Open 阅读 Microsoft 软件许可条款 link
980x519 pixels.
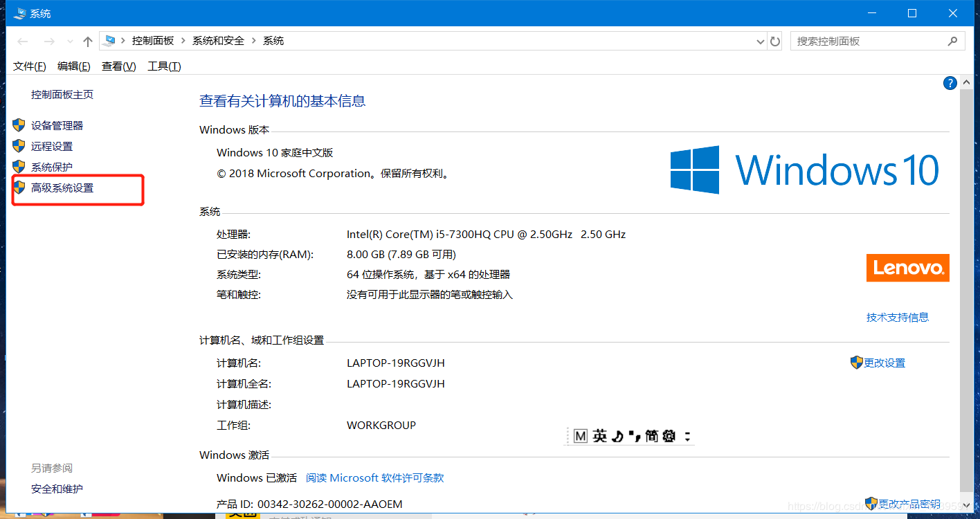[374, 477]
